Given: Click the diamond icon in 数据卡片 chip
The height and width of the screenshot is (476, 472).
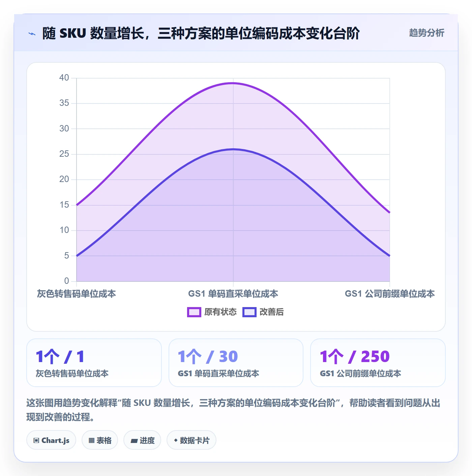Looking at the screenshot, I should point(176,440).
